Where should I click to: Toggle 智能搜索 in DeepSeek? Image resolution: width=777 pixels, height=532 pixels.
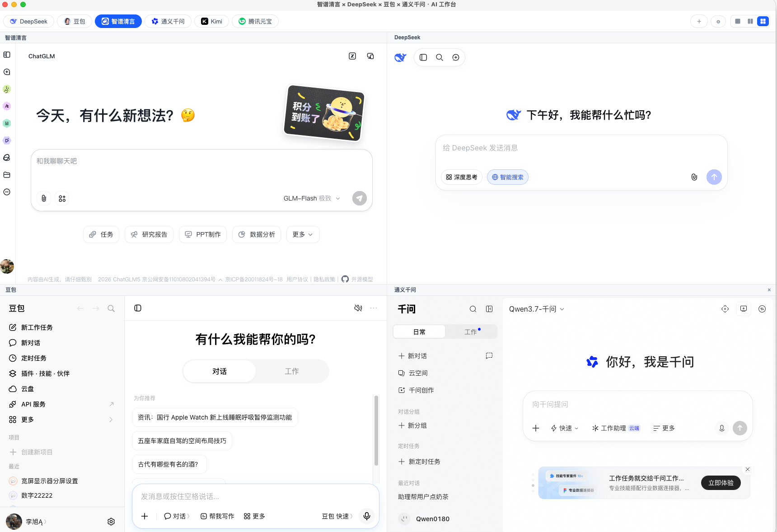(x=508, y=177)
